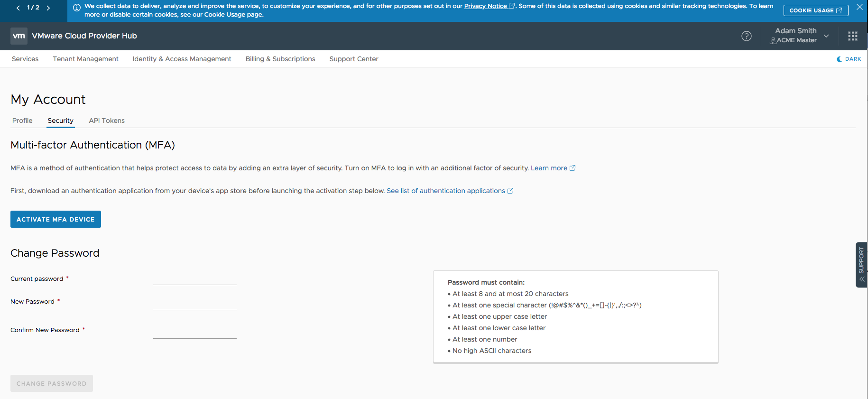Switch to the Profile tab

click(22, 121)
